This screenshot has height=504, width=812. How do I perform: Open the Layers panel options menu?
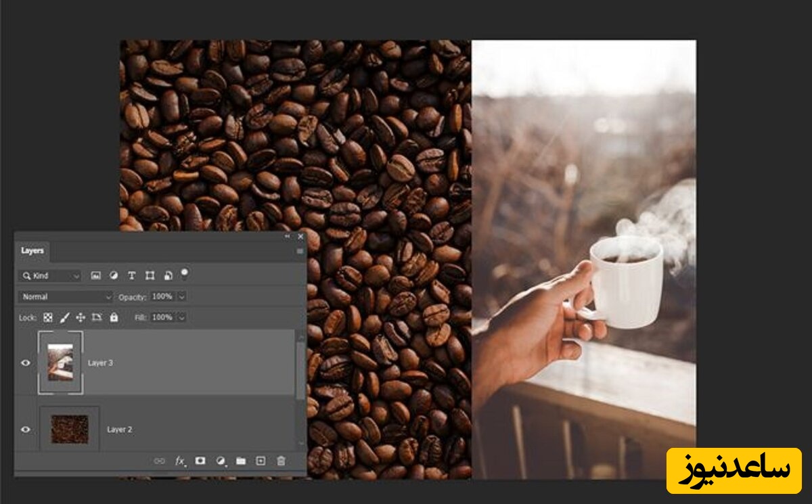tap(300, 251)
